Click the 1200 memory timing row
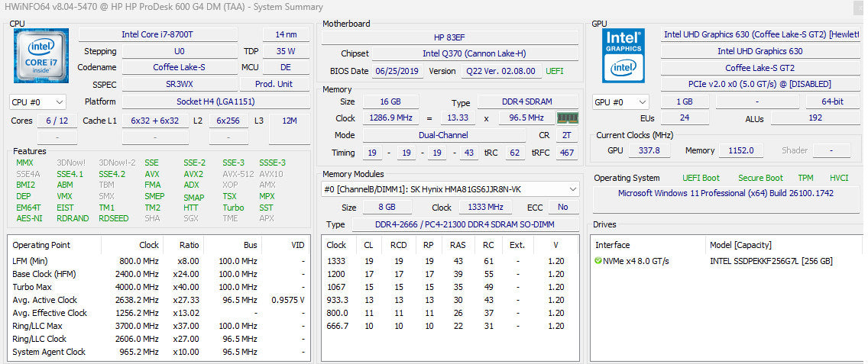The width and height of the screenshot is (868, 364). pyautogui.click(x=451, y=274)
